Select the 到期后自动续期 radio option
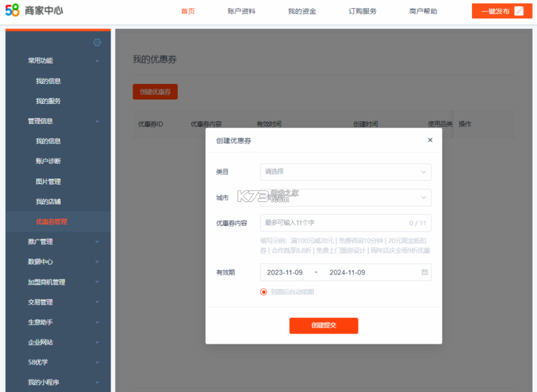 point(264,292)
